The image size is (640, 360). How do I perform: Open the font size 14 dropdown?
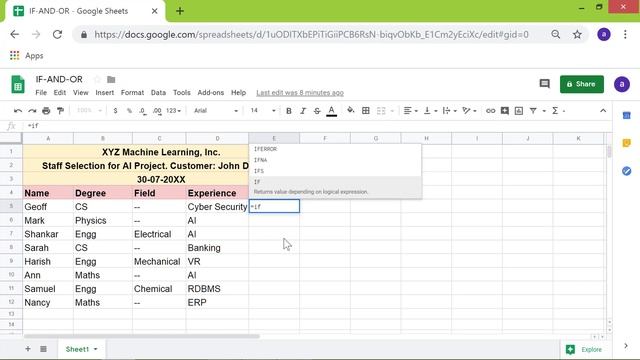[262, 111]
